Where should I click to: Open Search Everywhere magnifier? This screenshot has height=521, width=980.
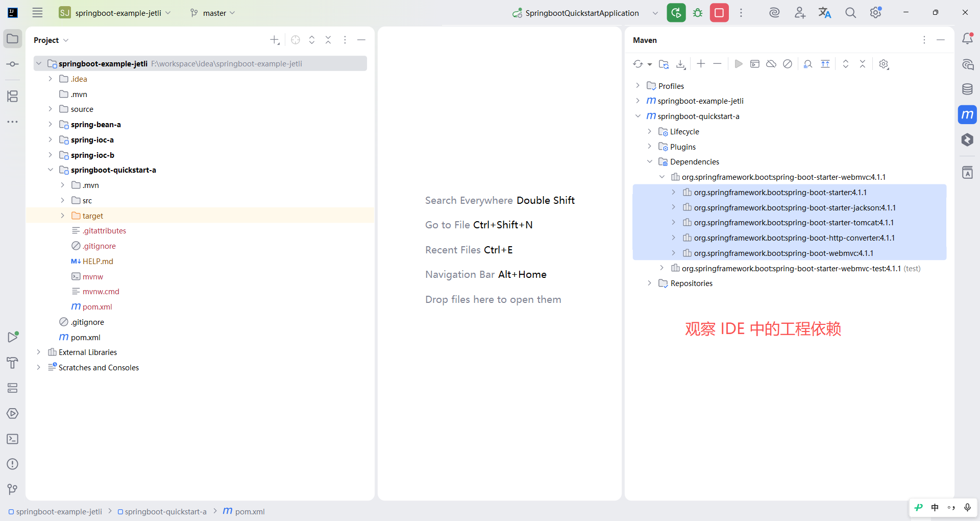[x=850, y=13]
